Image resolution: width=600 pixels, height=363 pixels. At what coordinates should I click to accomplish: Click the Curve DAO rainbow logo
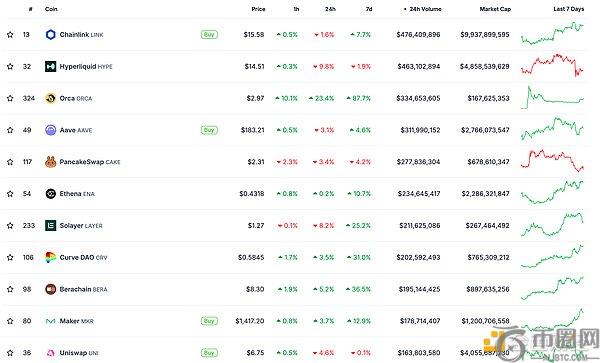tap(51, 257)
